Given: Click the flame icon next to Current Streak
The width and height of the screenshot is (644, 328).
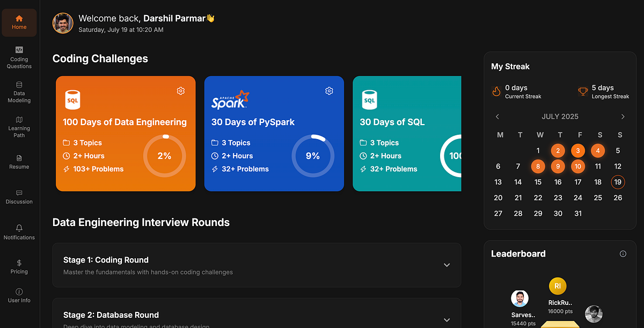Looking at the screenshot, I should pos(497,91).
